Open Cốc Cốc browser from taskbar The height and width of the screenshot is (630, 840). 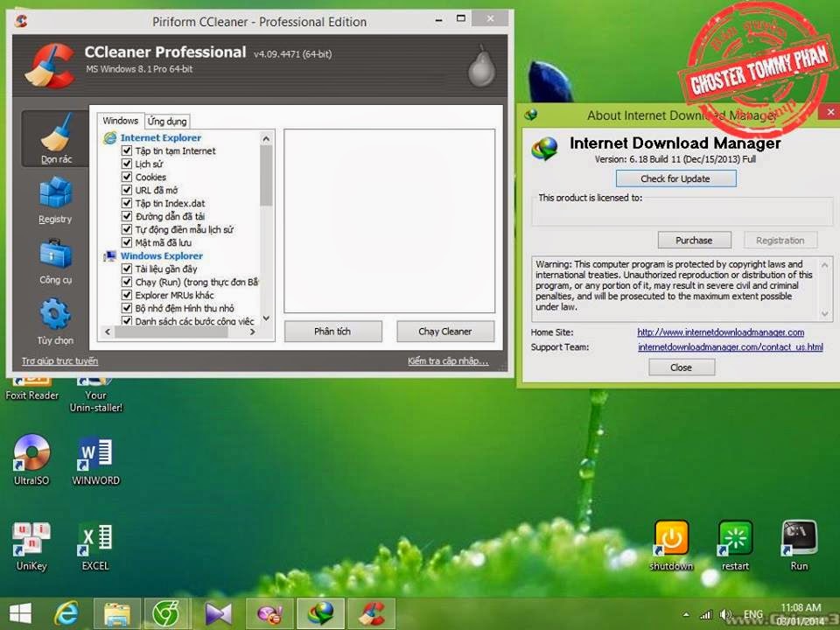point(166,614)
